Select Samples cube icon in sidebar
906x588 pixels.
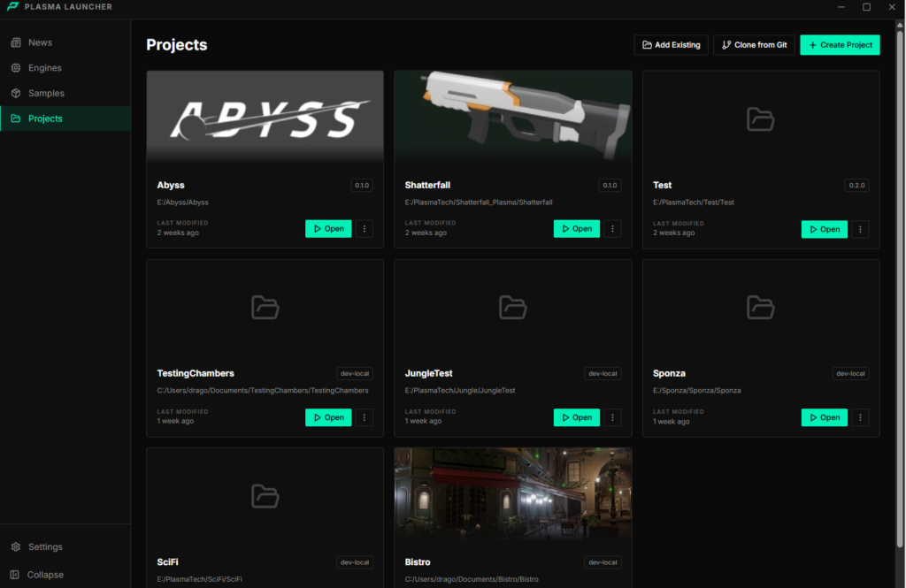click(x=15, y=93)
